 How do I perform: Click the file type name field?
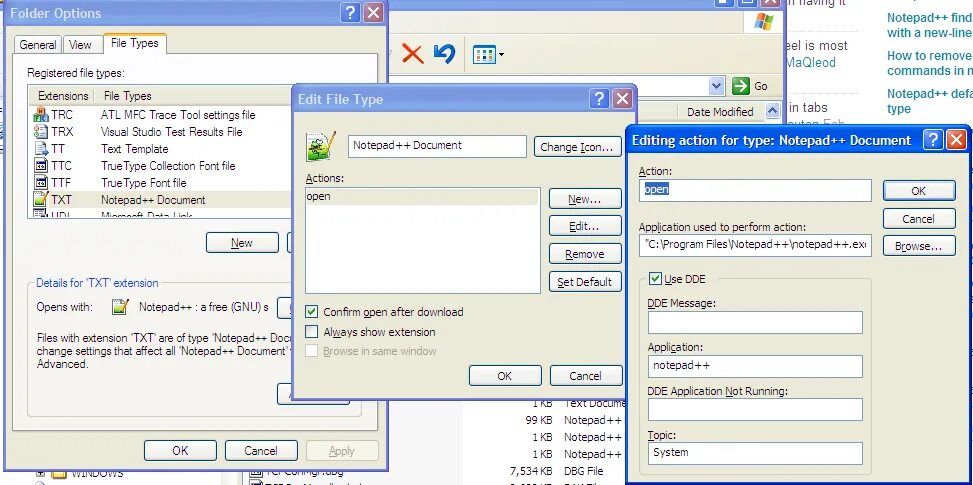point(437,146)
